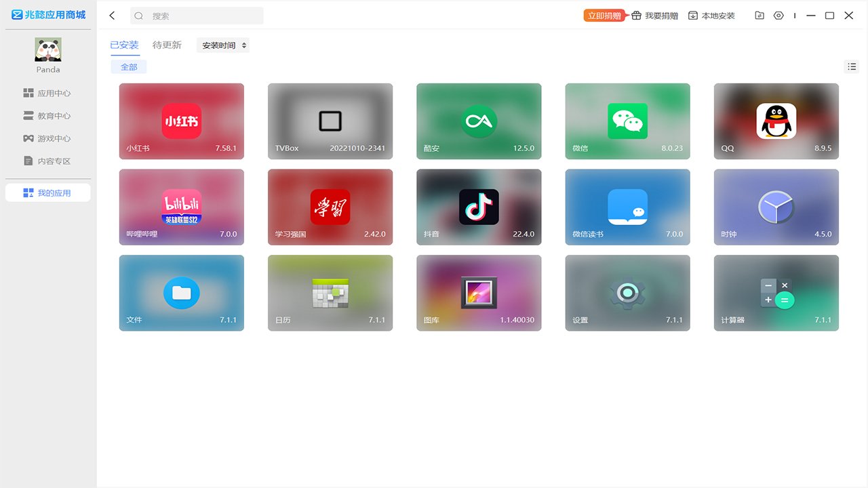Click the 本地安装 button
This screenshot has height=488, width=868.
(711, 16)
